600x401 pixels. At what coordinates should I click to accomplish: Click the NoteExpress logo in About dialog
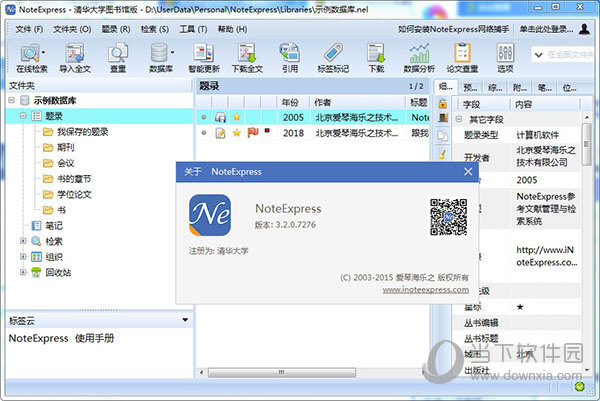pyautogui.click(x=210, y=215)
